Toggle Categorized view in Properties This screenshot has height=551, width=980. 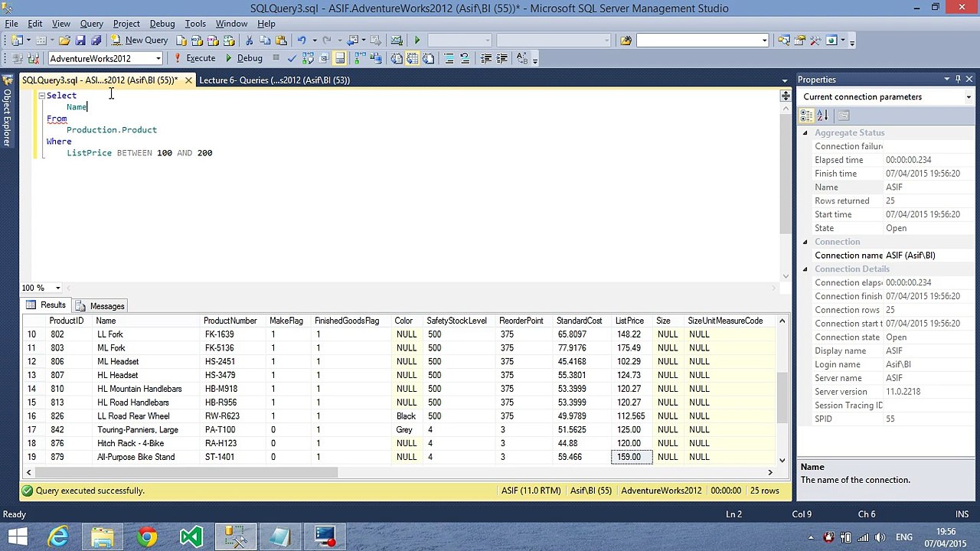806,116
